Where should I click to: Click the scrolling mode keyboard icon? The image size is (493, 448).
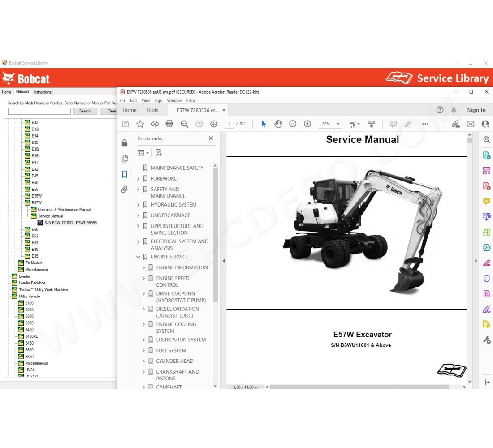[372, 124]
